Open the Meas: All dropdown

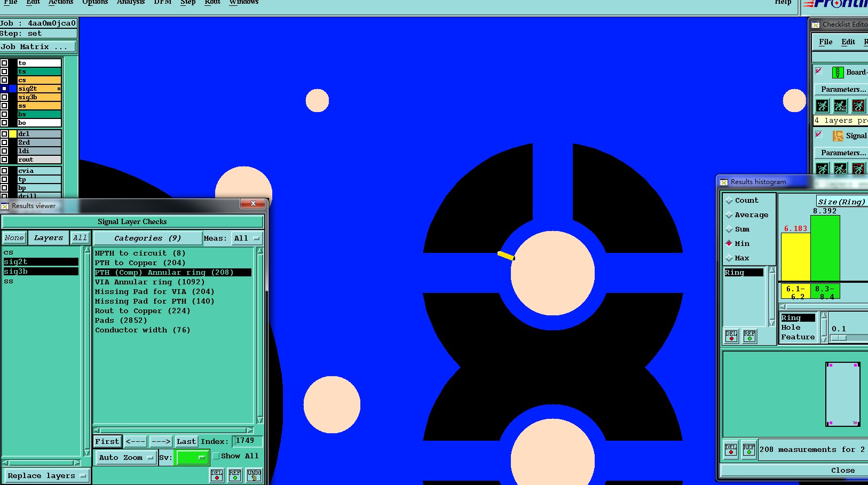[x=247, y=238]
